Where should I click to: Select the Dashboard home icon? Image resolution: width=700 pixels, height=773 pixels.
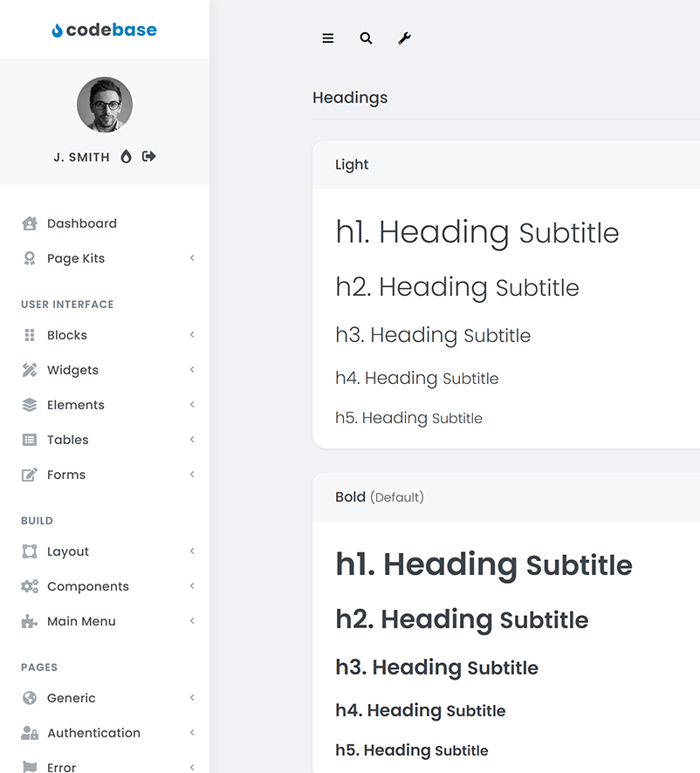point(27,223)
